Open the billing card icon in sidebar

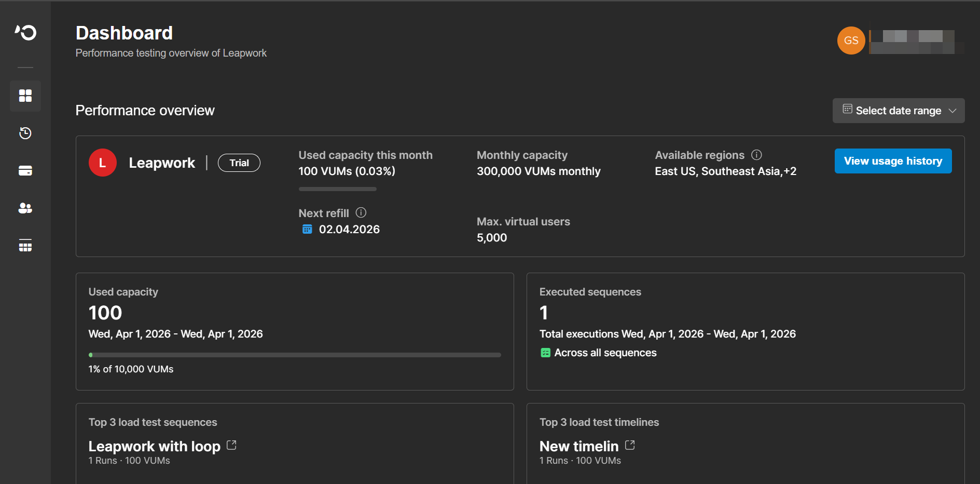tap(25, 171)
